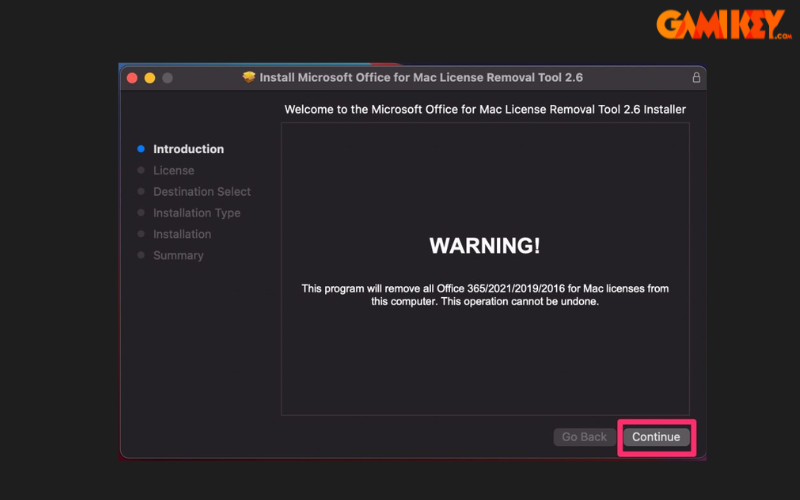Click the license removal warning paragraph

click(x=485, y=295)
